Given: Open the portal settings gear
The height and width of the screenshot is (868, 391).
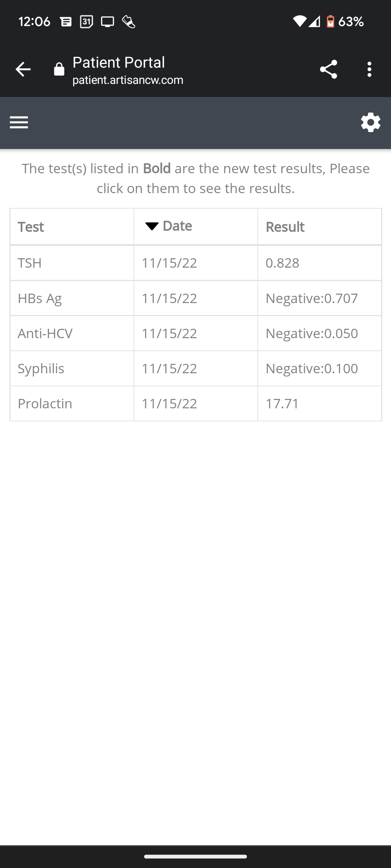Looking at the screenshot, I should coord(370,123).
